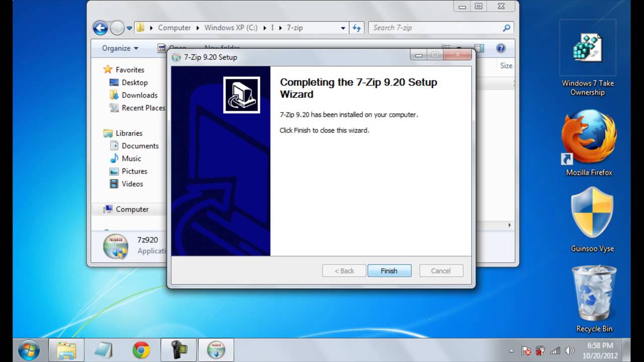This screenshot has width=644, height=362.
Task: Click the horizontal scrollbar right arrow in Explorer
Action: pos(510,225)
